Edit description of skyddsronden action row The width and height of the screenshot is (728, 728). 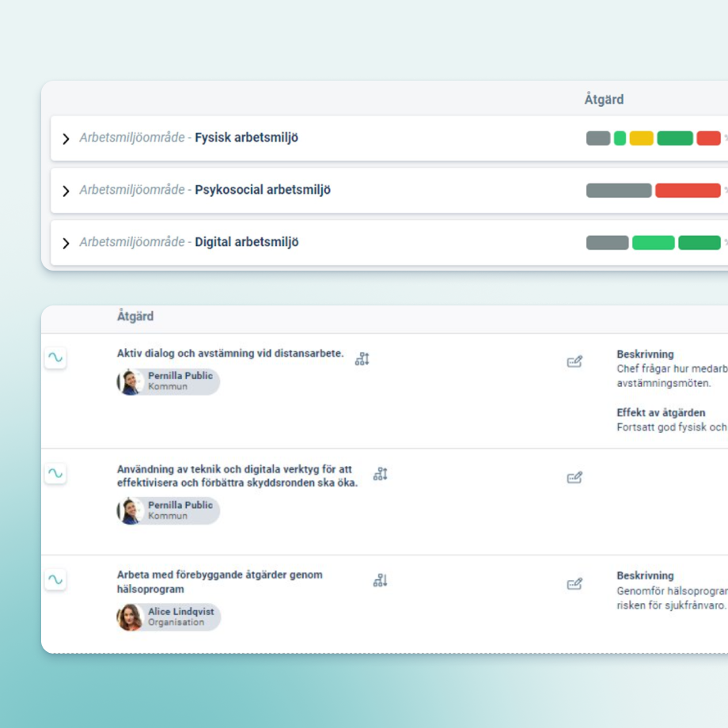pyautogui.click(x=574, y=477)
